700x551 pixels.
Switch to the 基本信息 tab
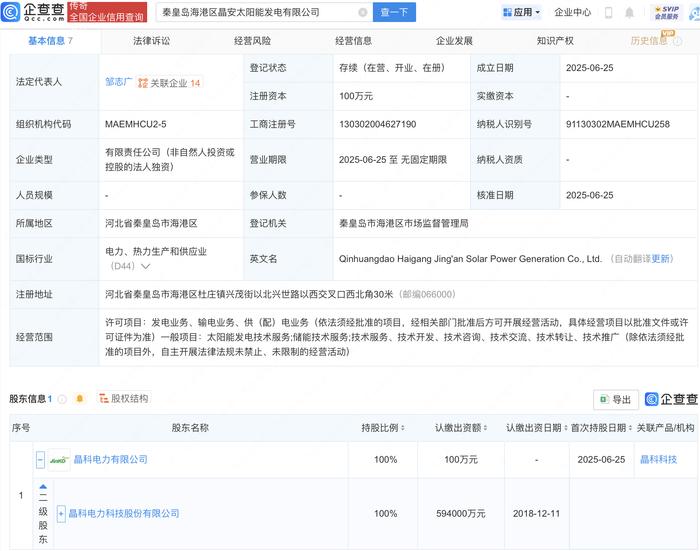click(x=50, y=41)
